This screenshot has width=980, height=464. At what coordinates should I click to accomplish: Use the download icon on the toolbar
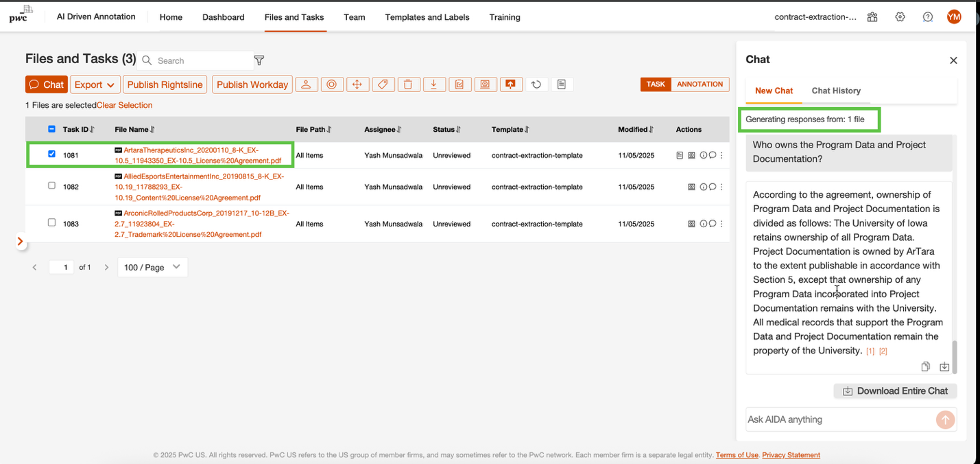pos(433,84)
